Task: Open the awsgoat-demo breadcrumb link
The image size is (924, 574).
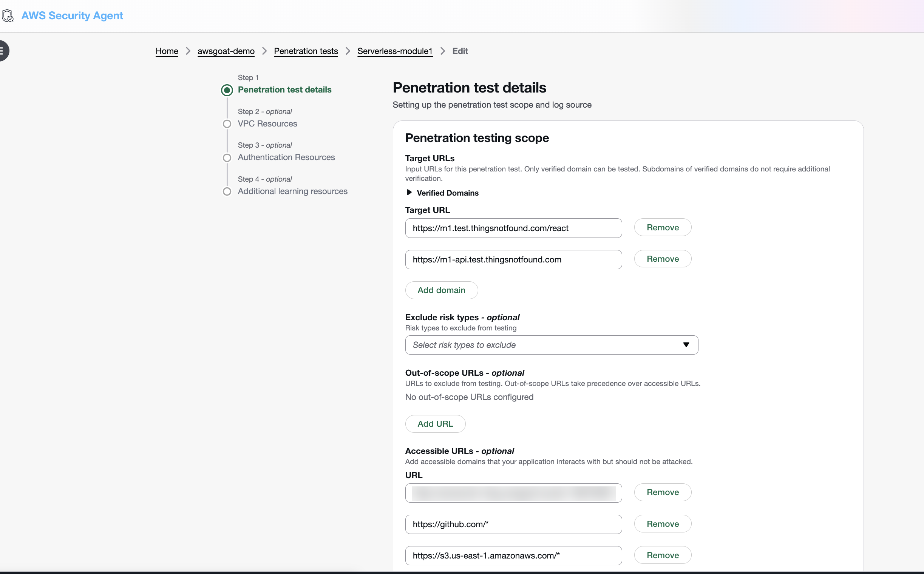Action: (226, 51)
